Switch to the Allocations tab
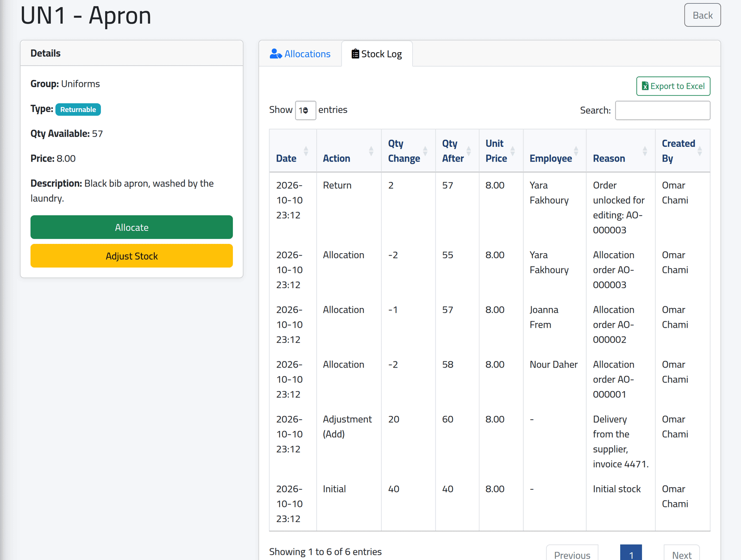The width and height of the screenshot is (741, 560). pyautogui.click(x=300, y=54)
